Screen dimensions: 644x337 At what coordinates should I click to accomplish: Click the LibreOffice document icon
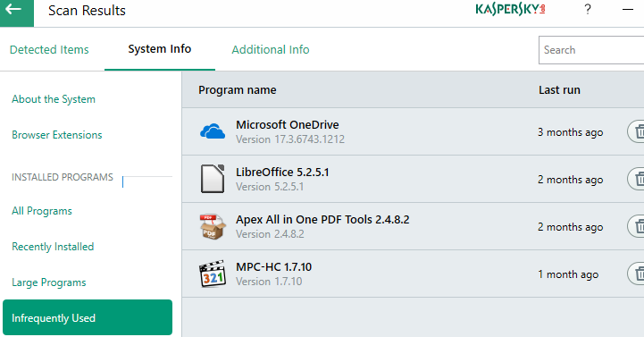pyautogui.click(x=213, y=179)
